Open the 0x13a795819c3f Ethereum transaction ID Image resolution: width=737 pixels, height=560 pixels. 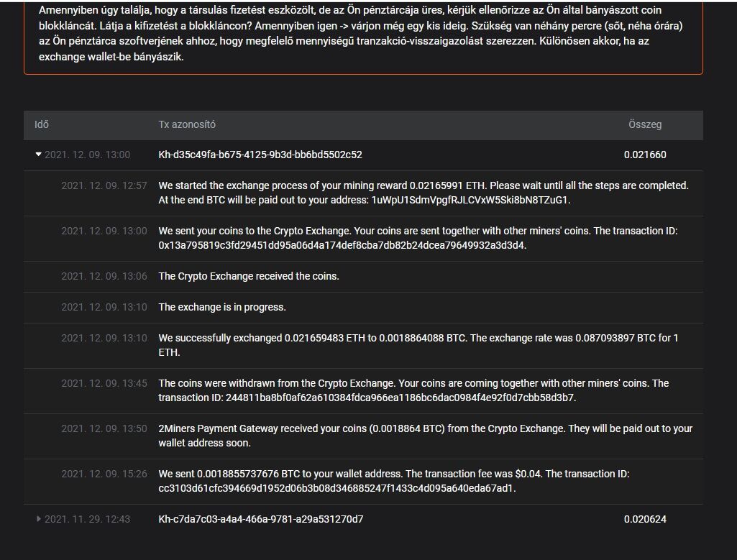pos(342,245)
